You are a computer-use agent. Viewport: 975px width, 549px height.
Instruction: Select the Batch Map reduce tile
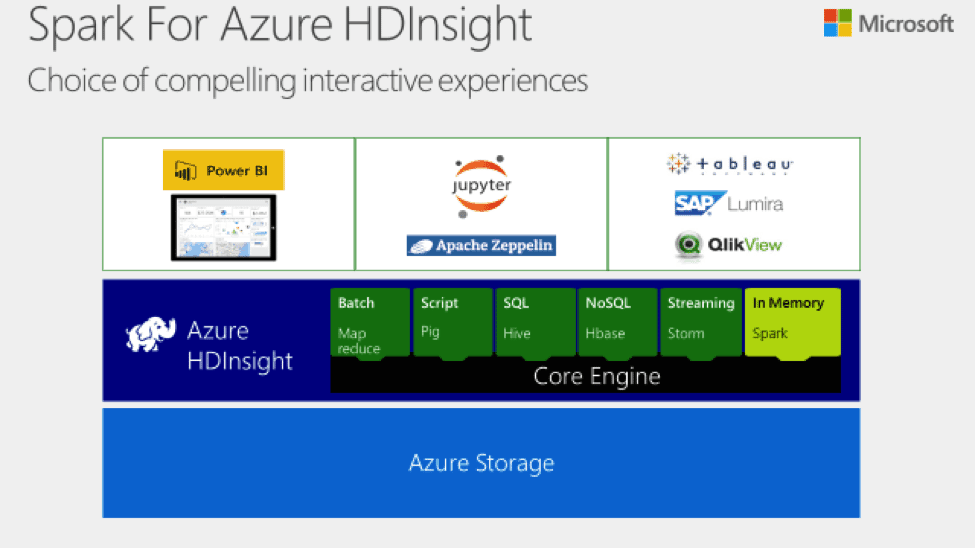(x=370, y=323)
